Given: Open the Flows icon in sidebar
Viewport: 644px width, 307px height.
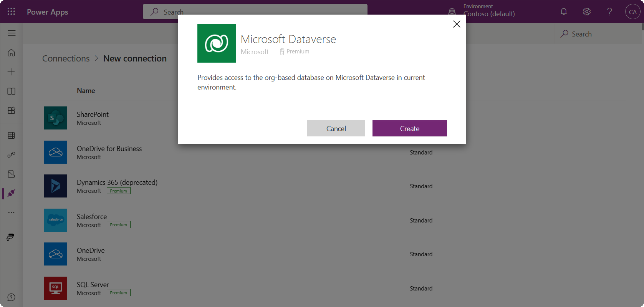Looking at the screenshot, I should coord(12,154).
